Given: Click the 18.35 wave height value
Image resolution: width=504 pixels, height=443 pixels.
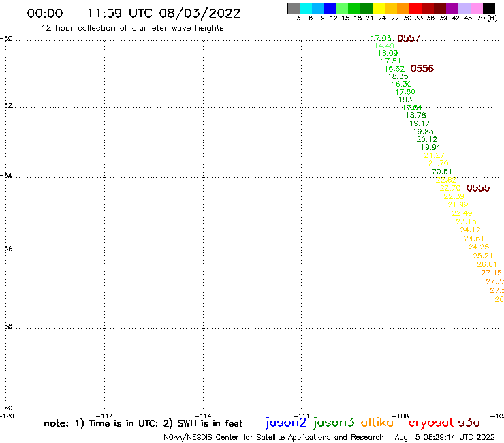Looking at the screenshot, I should pyautogui.click(x=398, y=76).
